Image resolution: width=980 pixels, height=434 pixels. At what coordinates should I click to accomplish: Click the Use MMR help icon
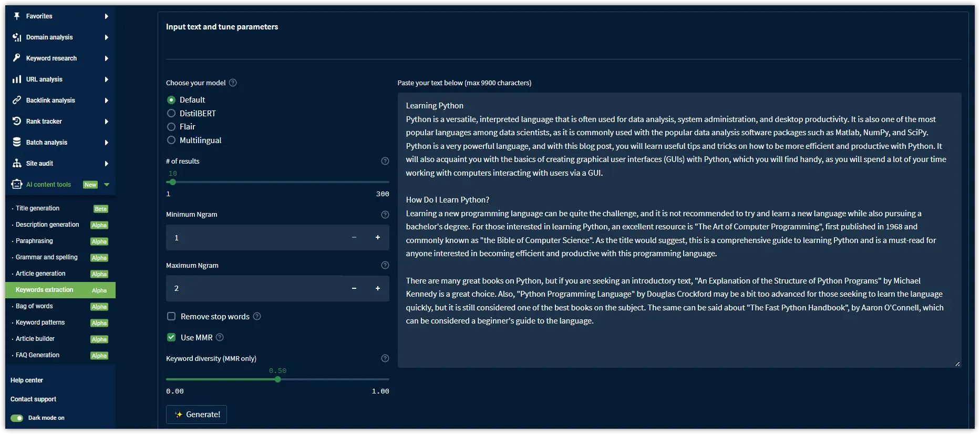tap(220, 337)
